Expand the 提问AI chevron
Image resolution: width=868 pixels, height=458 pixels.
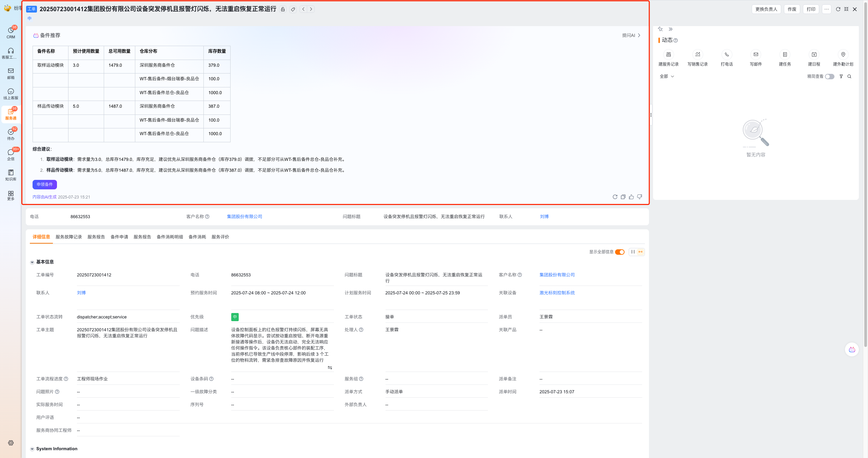[x=639, y=36]
